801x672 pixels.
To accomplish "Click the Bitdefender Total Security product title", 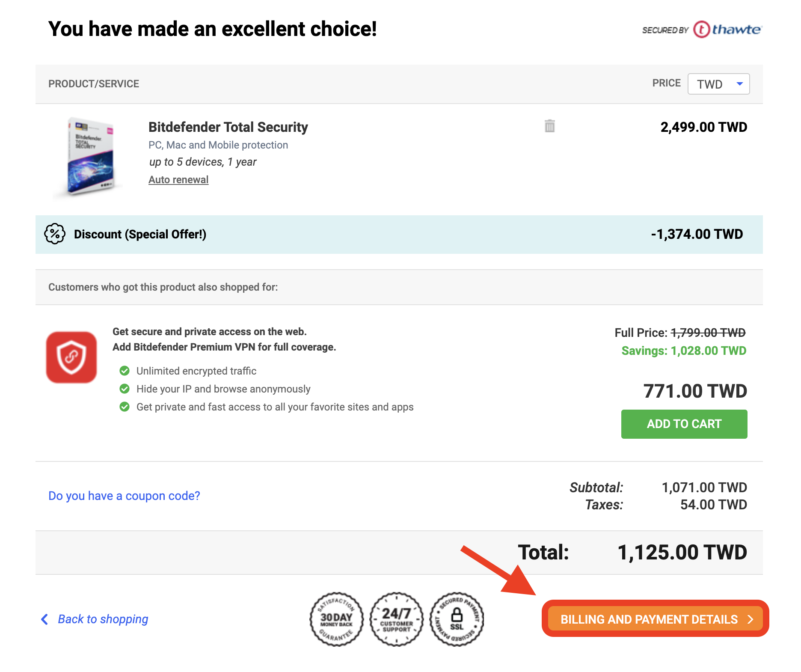I will click(228, 127).
